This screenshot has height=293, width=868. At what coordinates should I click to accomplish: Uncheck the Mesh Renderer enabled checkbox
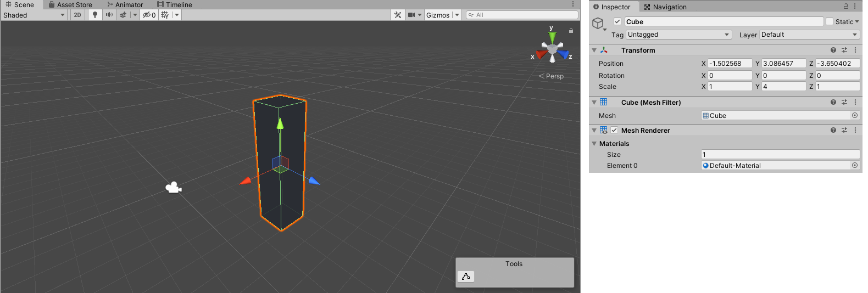pyautogui.click(x=614, y=130)
